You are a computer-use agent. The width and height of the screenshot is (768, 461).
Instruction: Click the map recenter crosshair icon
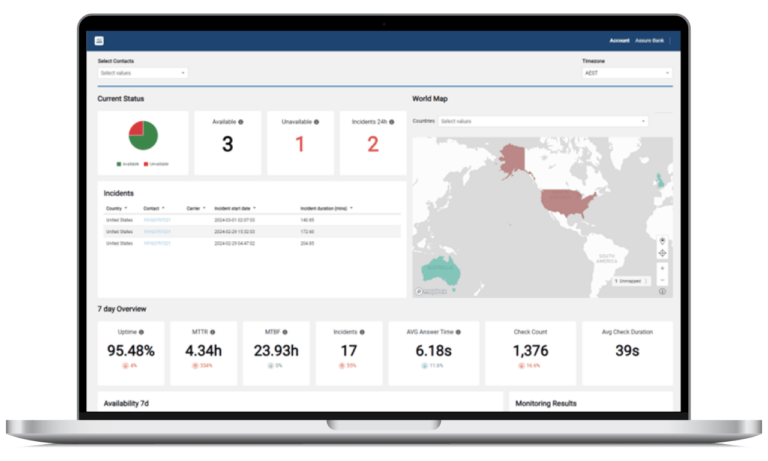662,253
